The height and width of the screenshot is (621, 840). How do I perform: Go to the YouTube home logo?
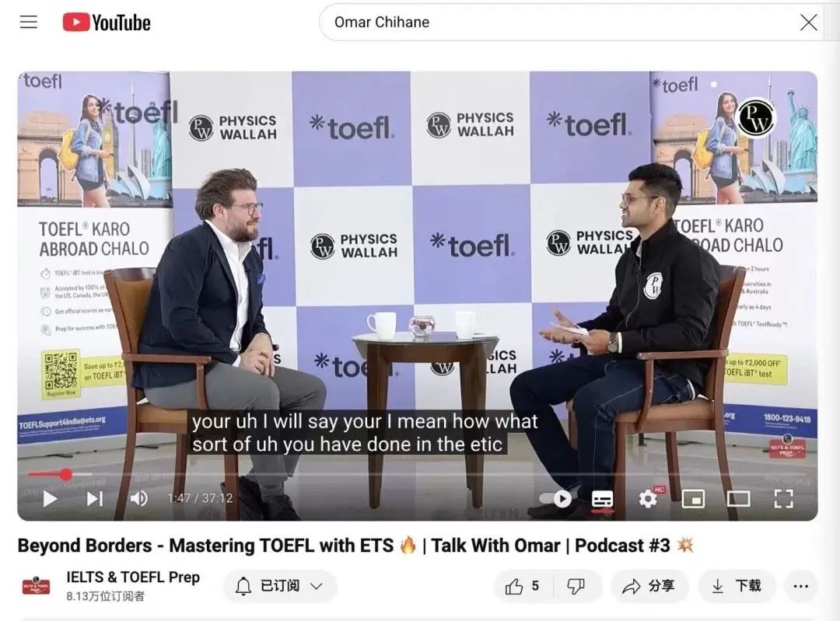click(x=107, y=23)
